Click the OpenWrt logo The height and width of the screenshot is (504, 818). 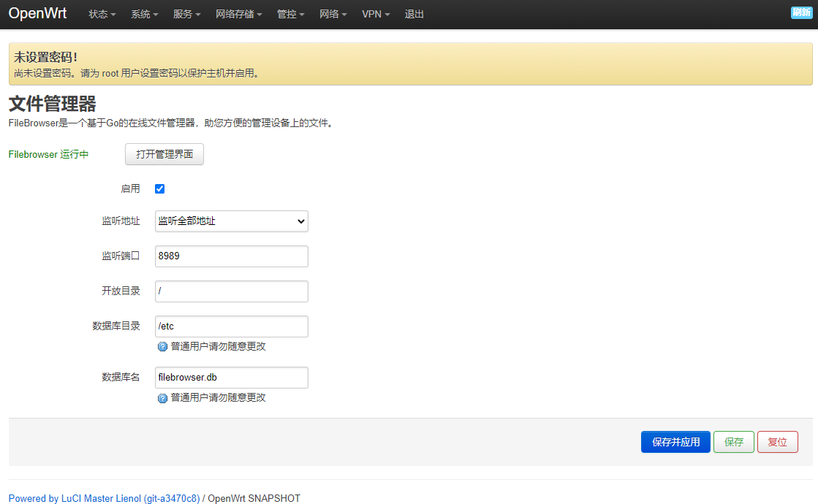click(37, 13)
